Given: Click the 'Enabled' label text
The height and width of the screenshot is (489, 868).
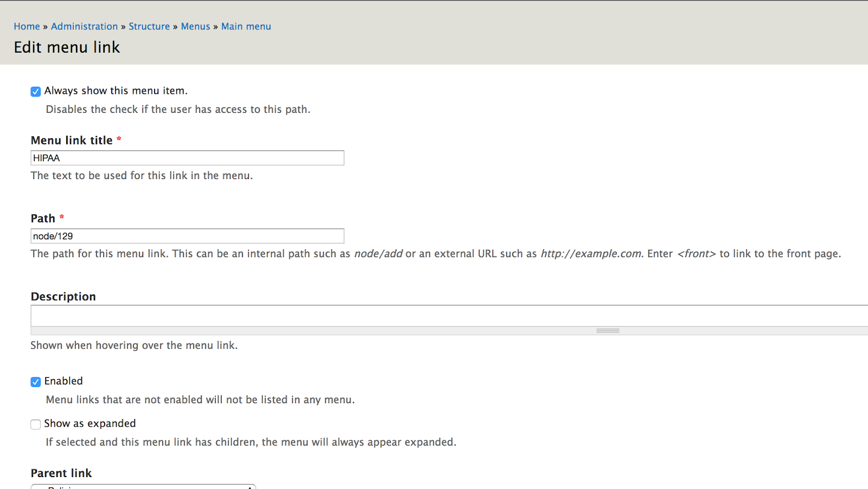Looking at the screenshot, I should pyautogui.click(x=63, y=381).
